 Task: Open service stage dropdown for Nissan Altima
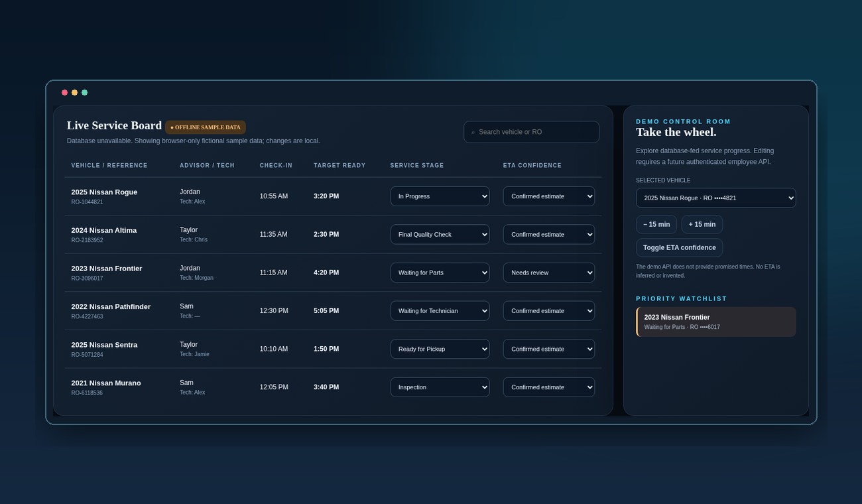(x=440, y=235)
